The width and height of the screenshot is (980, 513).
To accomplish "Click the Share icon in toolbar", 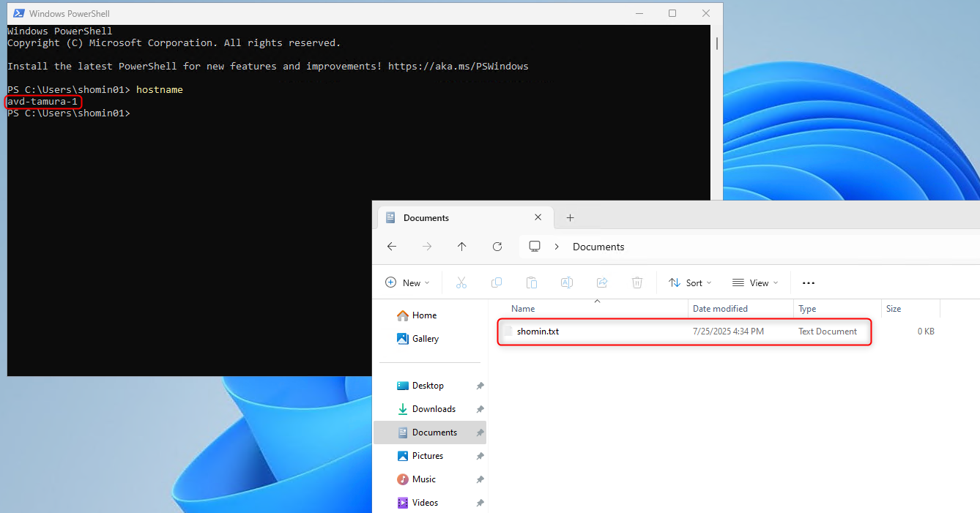I will (602, 282).
